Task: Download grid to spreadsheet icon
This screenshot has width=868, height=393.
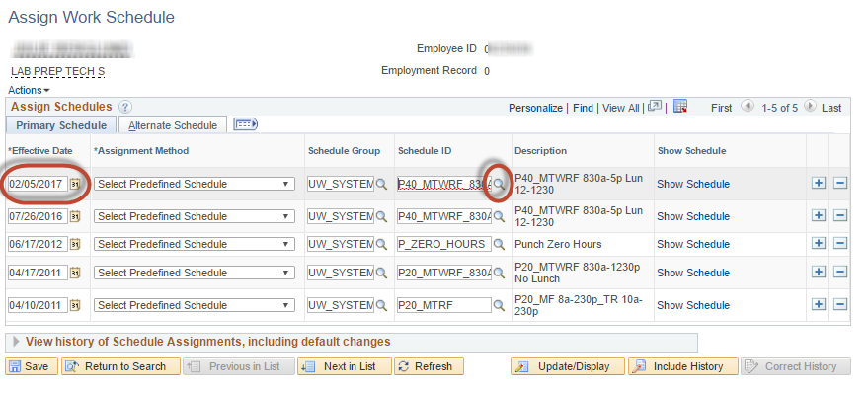Action: point(681,107)
